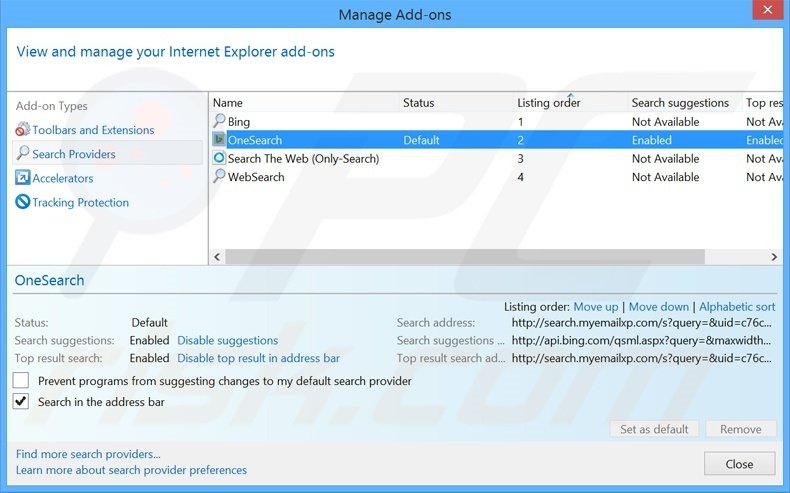Viewport: 790px width, 493px height.
Task: Click the Set as default button
Action: click(x=654, y=429)
